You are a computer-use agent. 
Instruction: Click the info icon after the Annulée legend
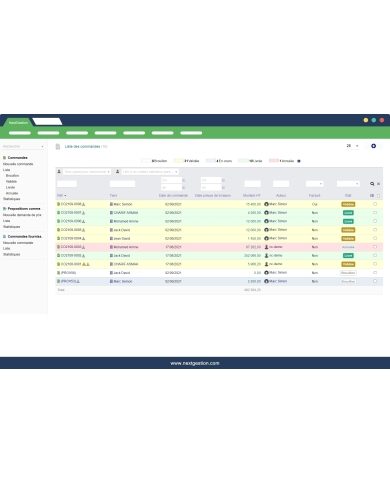coord(299,161)
